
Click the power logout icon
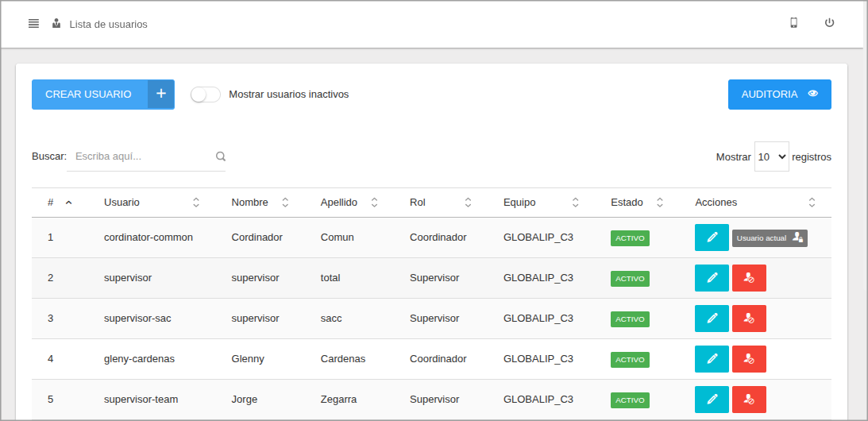(x=829, y=23)
